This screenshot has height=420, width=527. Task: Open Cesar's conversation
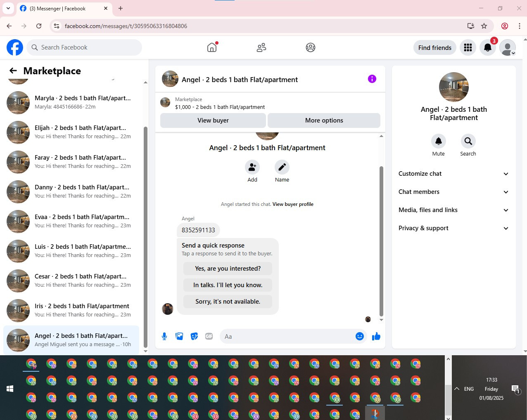71,281
